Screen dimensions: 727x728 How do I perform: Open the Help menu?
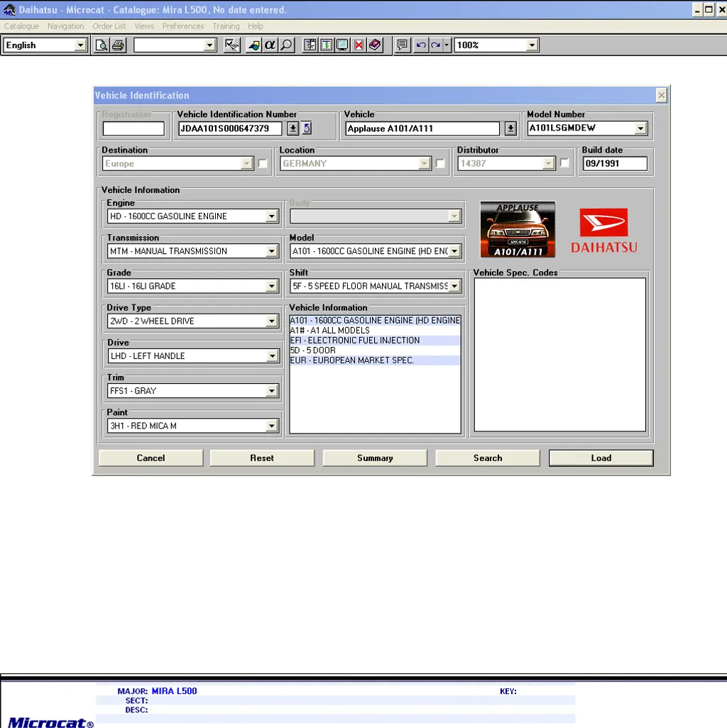pos(255,26)
